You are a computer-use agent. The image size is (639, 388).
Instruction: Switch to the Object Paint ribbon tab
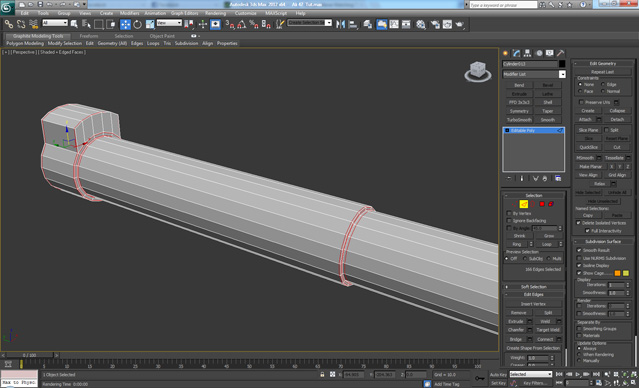tap(162, 36)
